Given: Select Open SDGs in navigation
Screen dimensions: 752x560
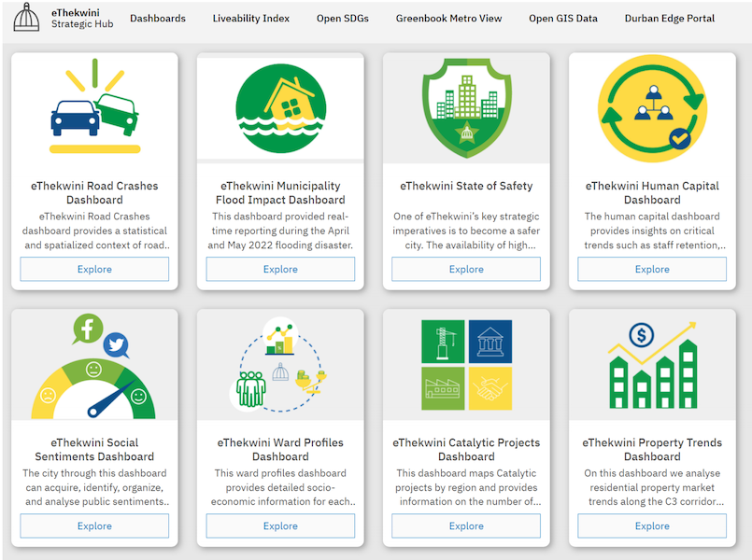Looking at the screenshot, I should (x=343, y=19).
